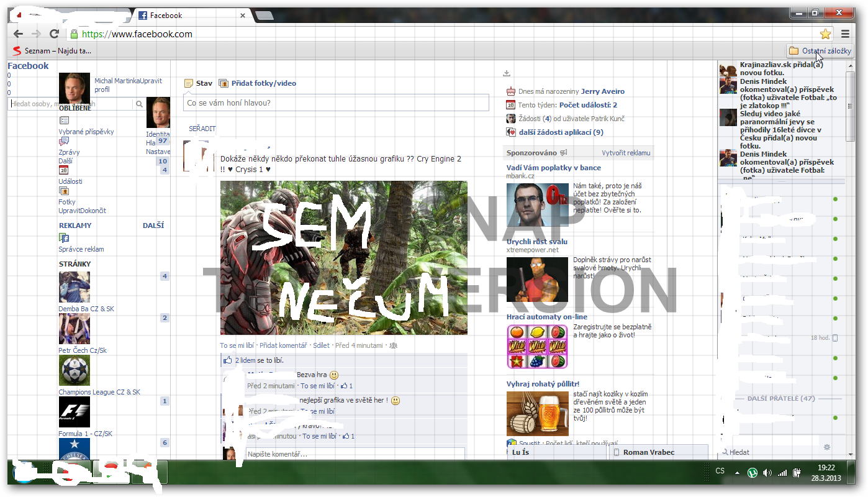Focus the Hledat osoby search field
This screenshot has width=868, height=497.
point(71,104)
